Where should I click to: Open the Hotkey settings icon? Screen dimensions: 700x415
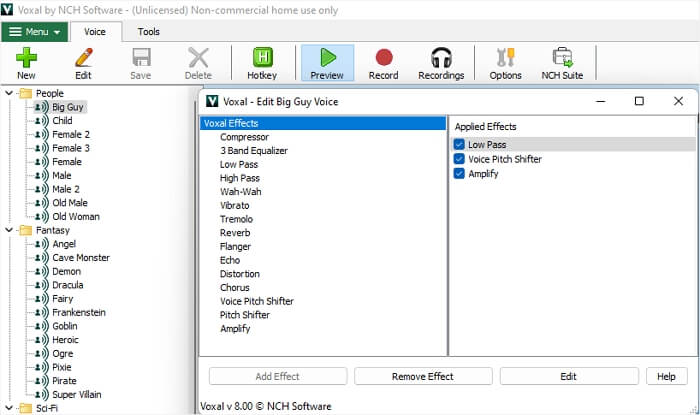pos(262,58)
